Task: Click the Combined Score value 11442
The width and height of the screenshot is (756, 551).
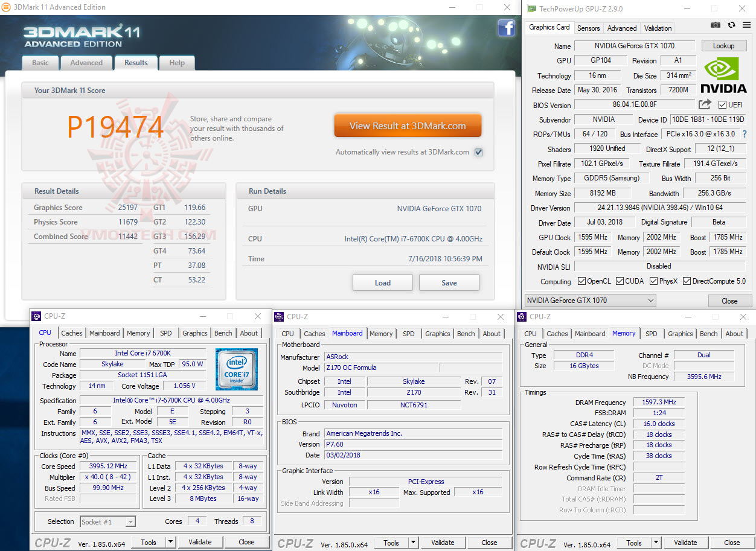Action: tap(128, 237)
